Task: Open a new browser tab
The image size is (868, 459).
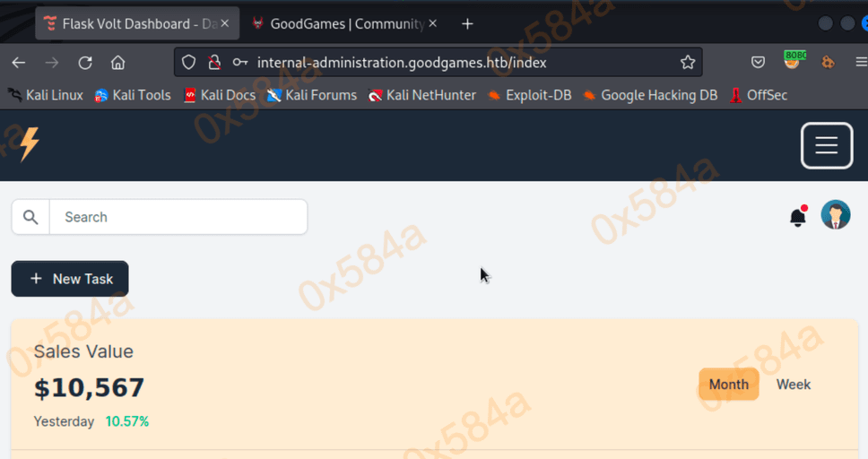Action: tap(467, 24)
